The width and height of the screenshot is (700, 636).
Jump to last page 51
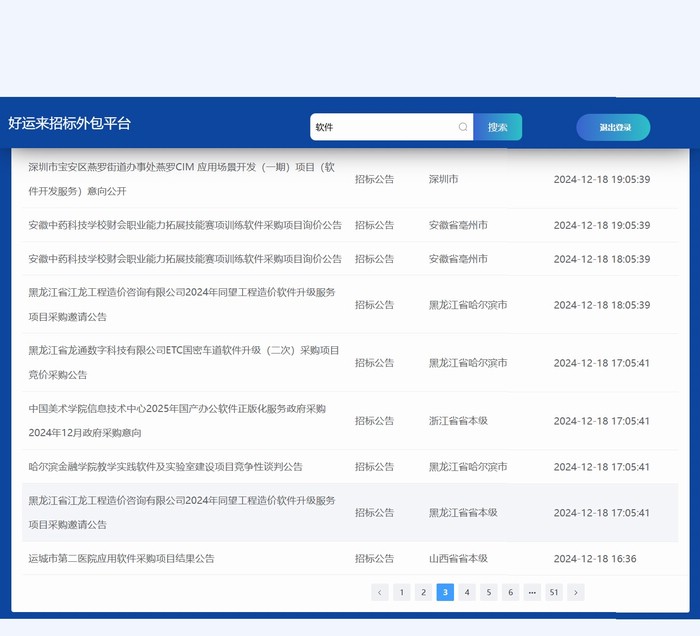tap(554, 592)
